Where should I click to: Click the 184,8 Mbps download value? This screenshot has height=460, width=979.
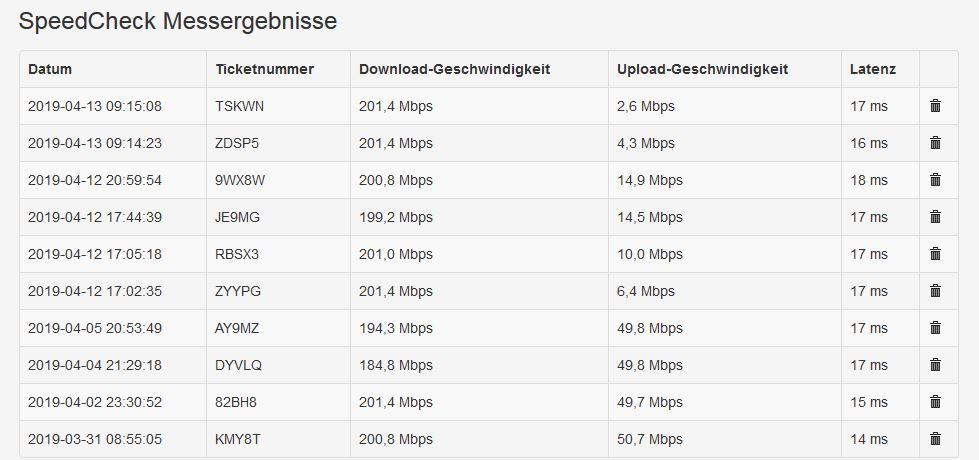click(x=395, y=365)
